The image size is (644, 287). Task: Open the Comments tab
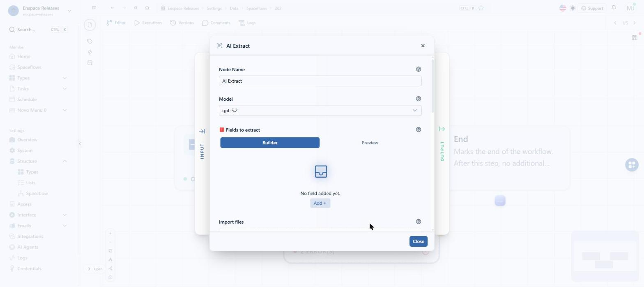pyautogui.click(x=216, y=23)
